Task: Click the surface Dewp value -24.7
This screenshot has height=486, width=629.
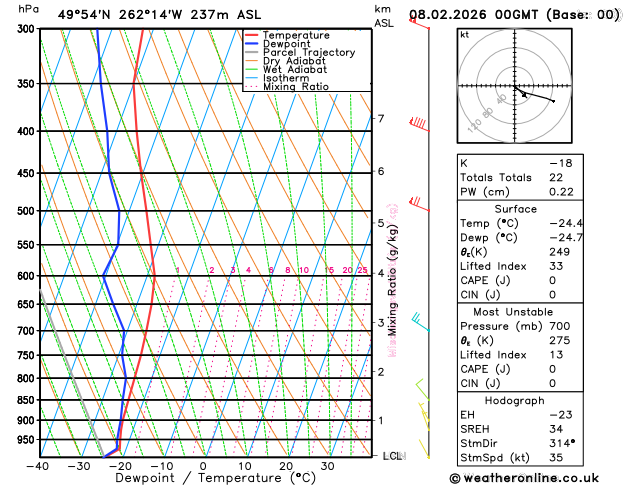Action: click(566, 238)
